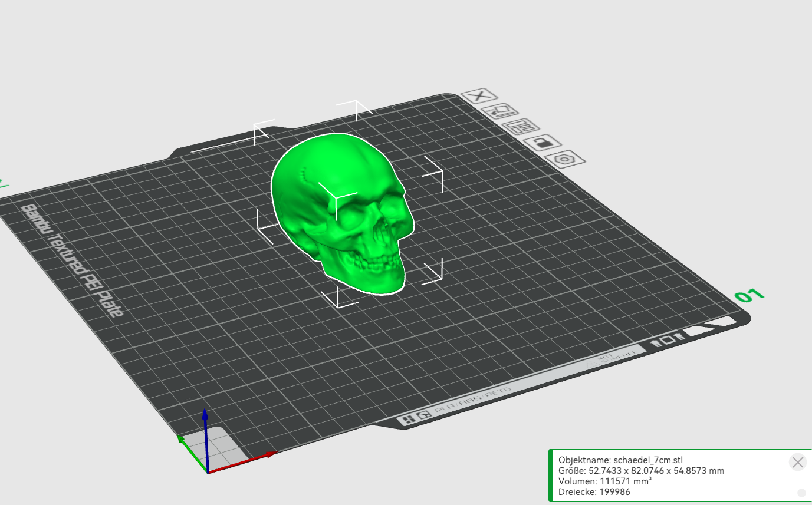The height and width of the screenshot is (505, 812).
Task: Arrange objects with the plate arrange icon
Action: point(521,127)
